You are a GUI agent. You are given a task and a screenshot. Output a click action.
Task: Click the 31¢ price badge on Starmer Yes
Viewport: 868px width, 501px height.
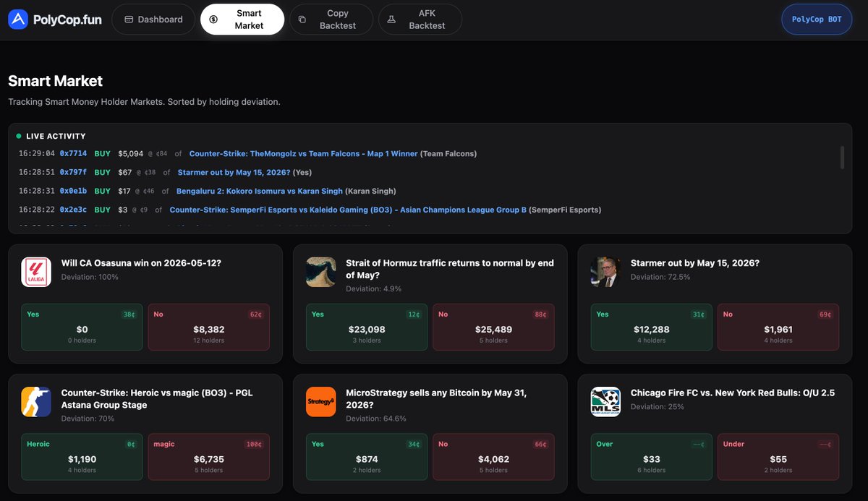699,314
